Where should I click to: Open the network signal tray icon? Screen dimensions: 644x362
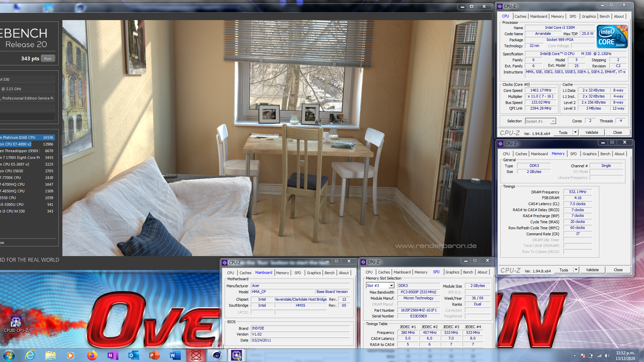(x=599, y=356)
